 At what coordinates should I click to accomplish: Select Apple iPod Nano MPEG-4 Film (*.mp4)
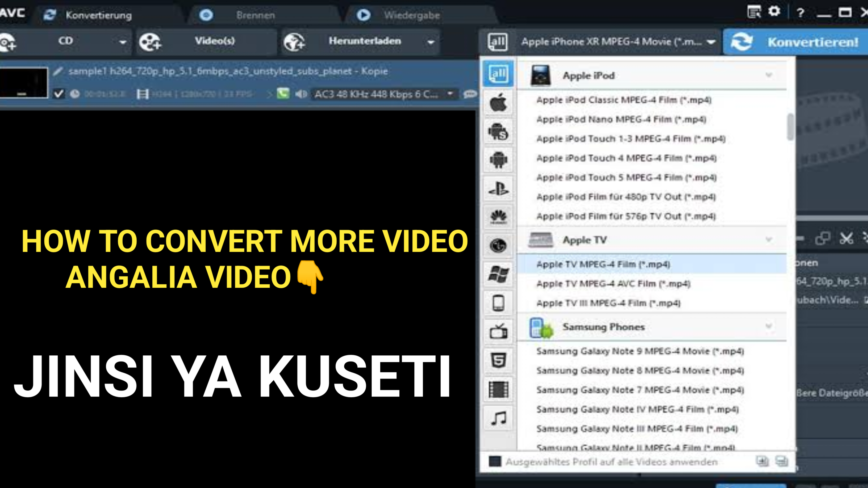pyautogui.click(x=652, y=119)
